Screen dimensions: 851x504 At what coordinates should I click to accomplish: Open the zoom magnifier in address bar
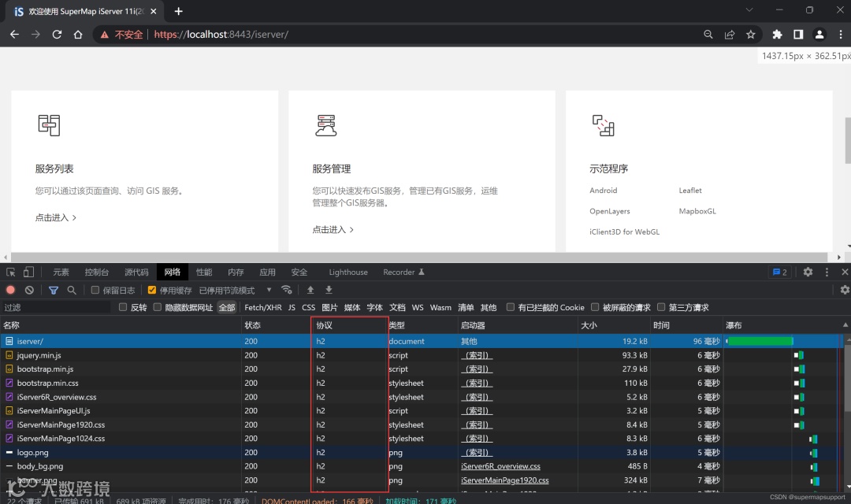click(x=708, y=34)
